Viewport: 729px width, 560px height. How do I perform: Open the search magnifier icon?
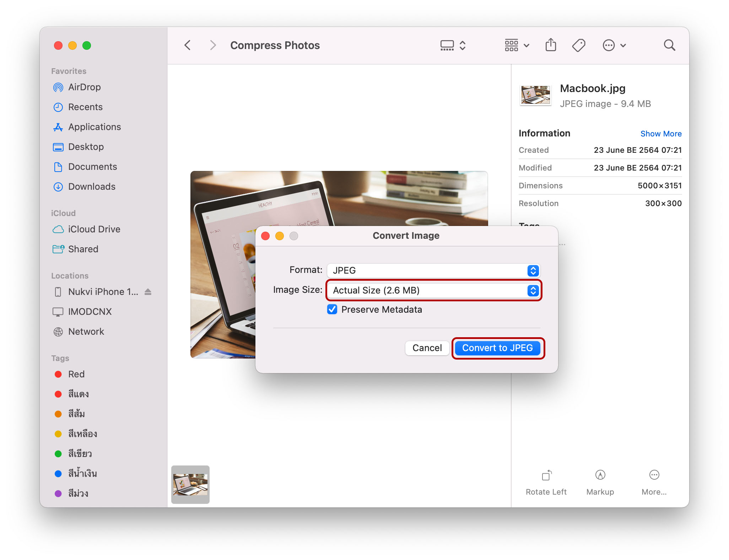click(669, 45)
